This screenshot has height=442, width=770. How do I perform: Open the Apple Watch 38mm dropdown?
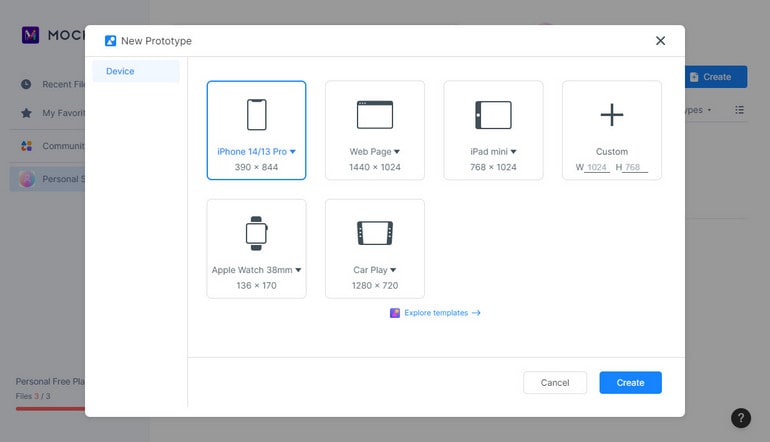tap(298, 270)
